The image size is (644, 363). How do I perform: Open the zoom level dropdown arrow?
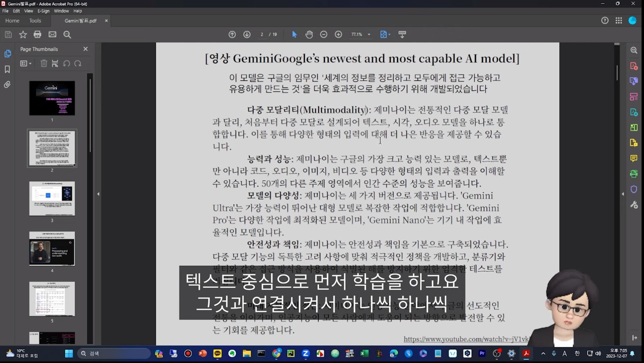(369, 35)
